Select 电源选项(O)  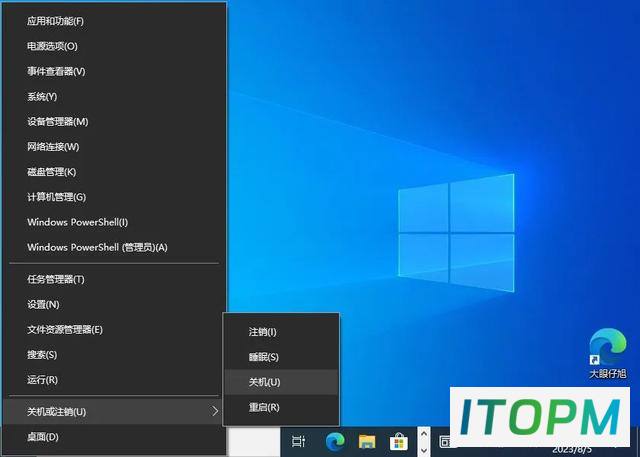click(x=114, y=46)
